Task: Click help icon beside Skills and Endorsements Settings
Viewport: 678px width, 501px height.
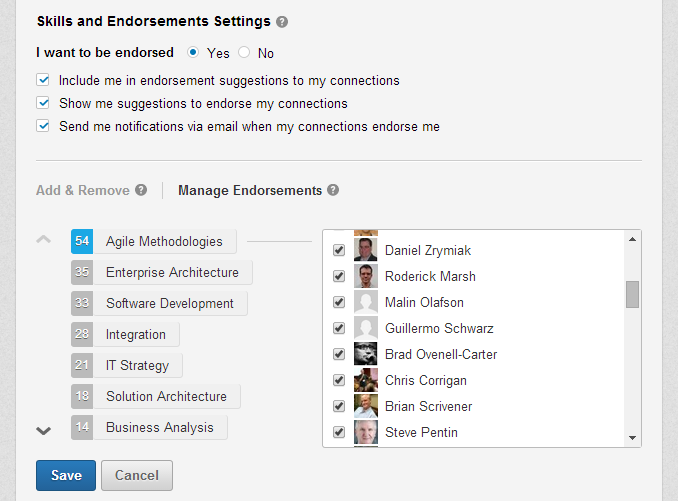Action: (x=282, y=22)
